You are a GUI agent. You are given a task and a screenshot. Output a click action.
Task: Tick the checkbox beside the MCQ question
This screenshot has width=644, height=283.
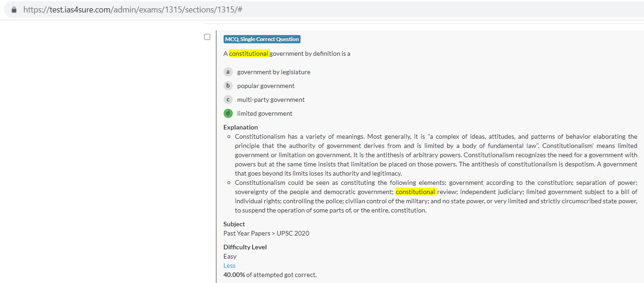207,37
